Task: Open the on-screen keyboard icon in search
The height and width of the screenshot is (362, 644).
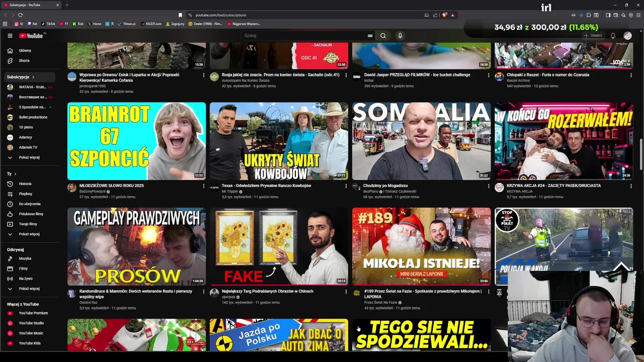Action: pyautogui.click(x=370, y=36)
